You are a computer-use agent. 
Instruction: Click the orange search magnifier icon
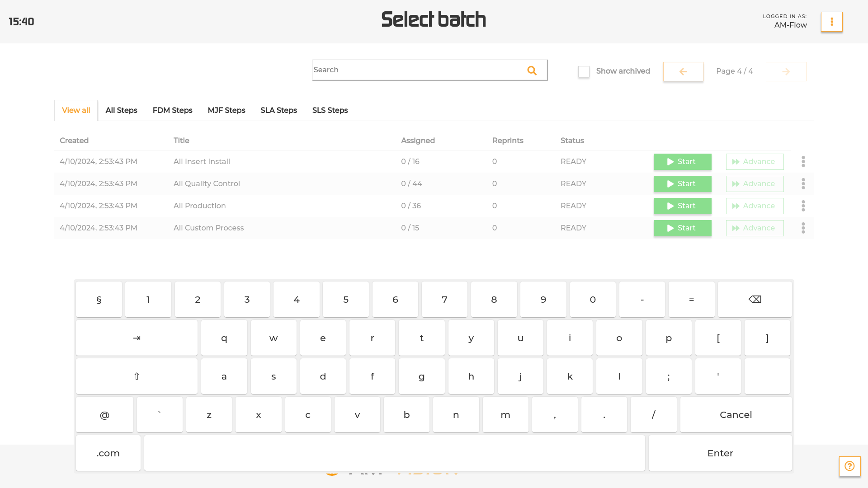532,70
